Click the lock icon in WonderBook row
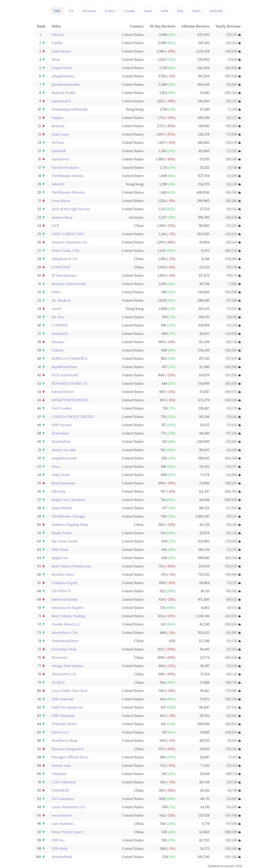This screenshot has height=868, width=274. (240, 857)
